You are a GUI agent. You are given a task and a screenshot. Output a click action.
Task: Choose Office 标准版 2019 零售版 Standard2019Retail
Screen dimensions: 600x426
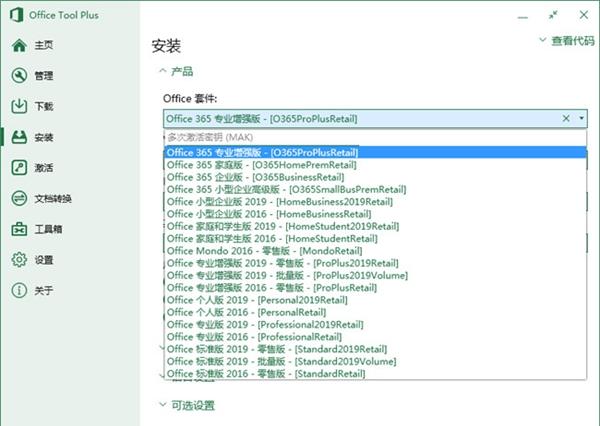pos(375,349)
